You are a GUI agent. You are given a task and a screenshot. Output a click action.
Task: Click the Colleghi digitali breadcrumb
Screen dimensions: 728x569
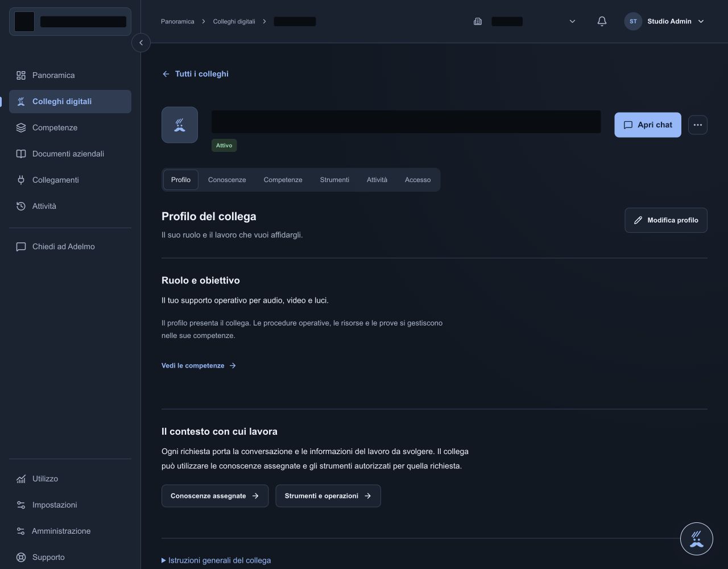[234, 21]
